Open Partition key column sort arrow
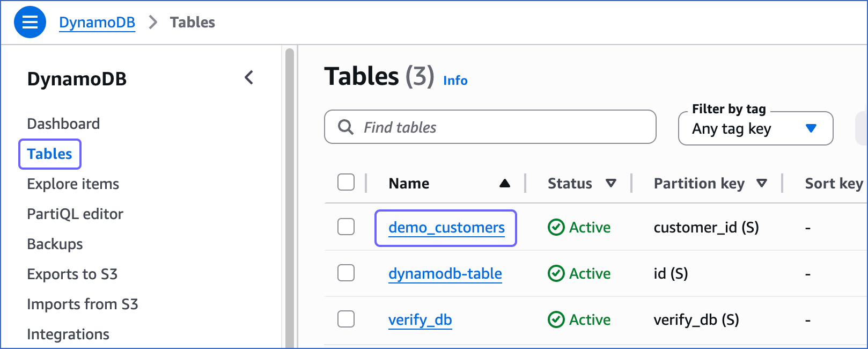Image resolution: width=868 pixels, height=349 pixels. click(761, 184)
